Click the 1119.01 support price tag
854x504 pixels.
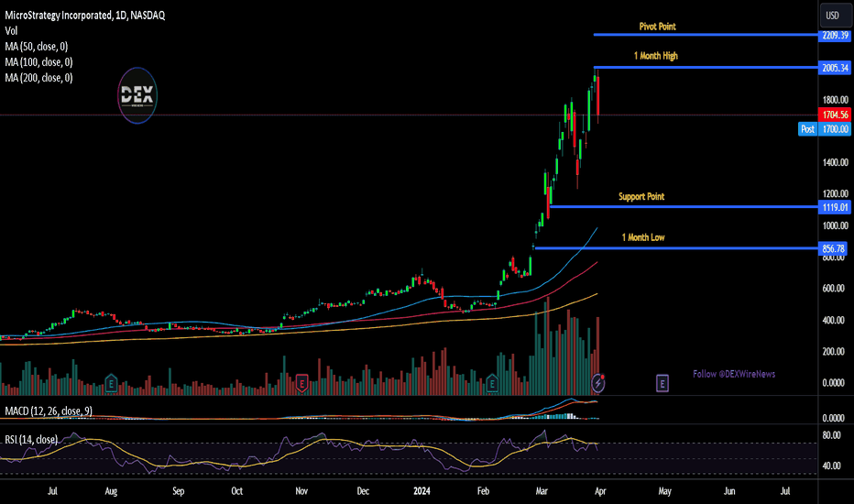[835, 207]
